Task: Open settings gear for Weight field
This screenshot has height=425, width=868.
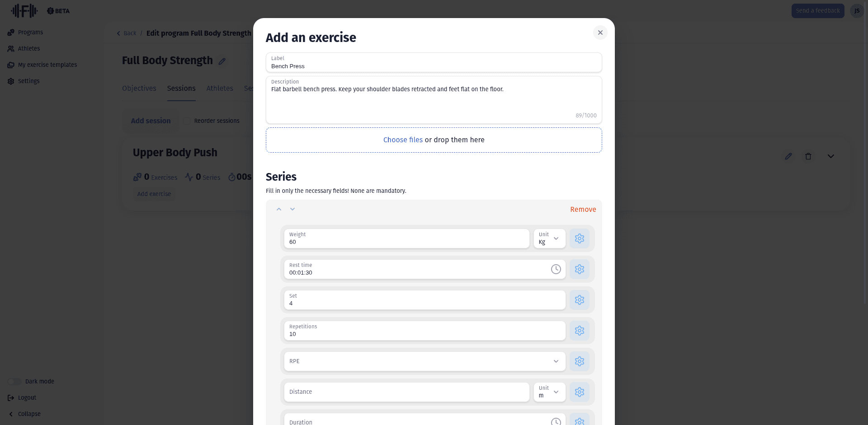Action: 579,238
